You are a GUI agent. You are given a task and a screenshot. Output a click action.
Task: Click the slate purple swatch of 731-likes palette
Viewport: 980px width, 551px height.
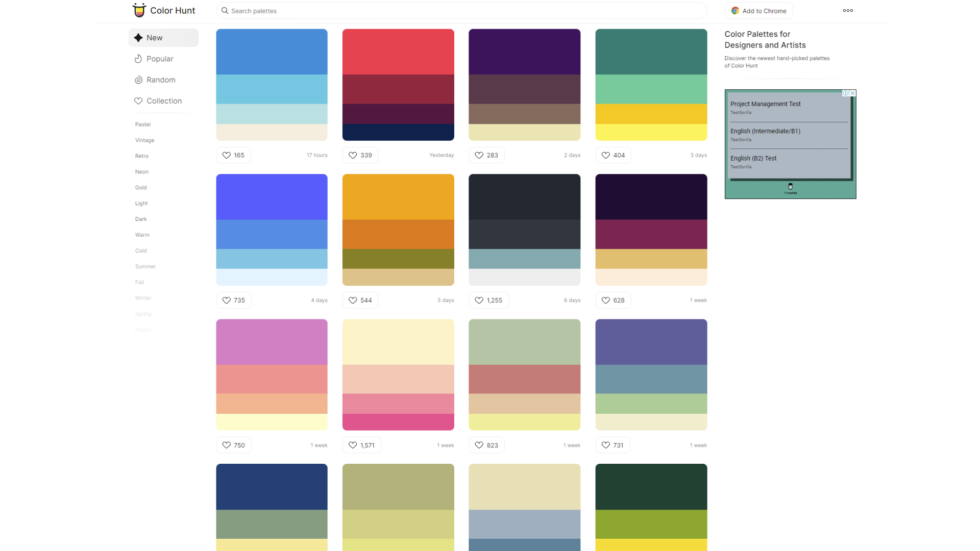[x=651, y=342]
